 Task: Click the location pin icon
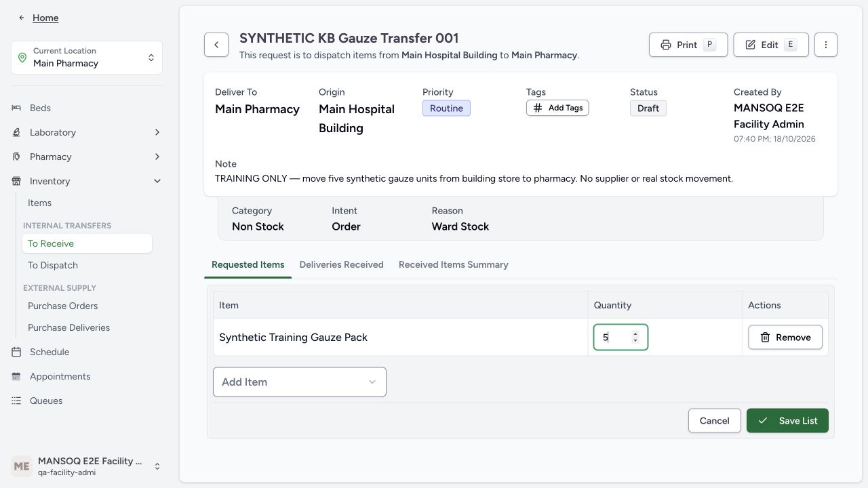pos(22,58)
